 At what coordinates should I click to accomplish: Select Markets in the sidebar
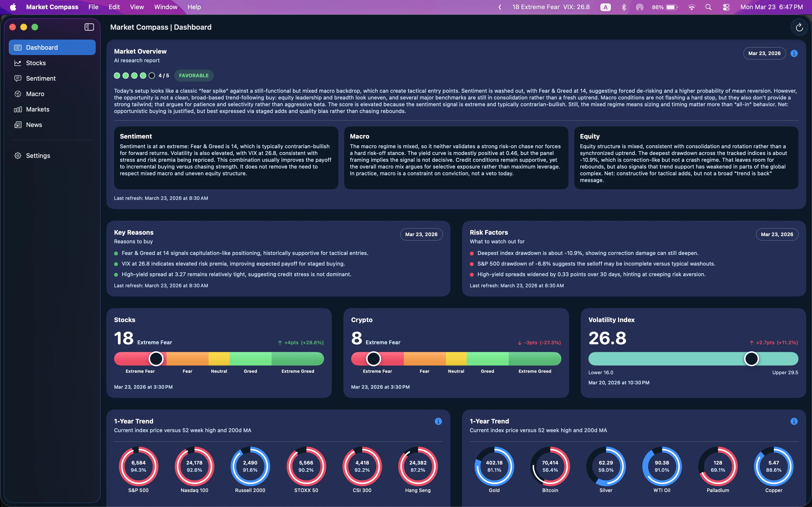[x=38, y=109]
